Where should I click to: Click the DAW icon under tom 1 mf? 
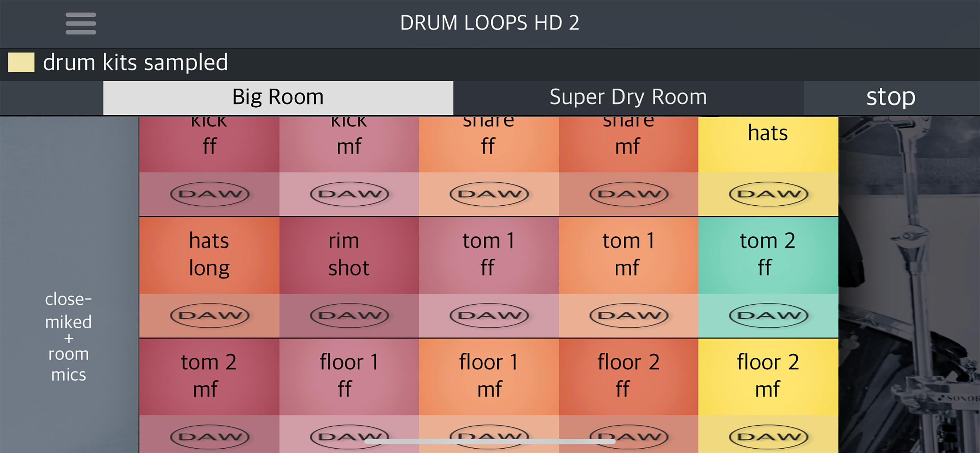coord(629,315)
